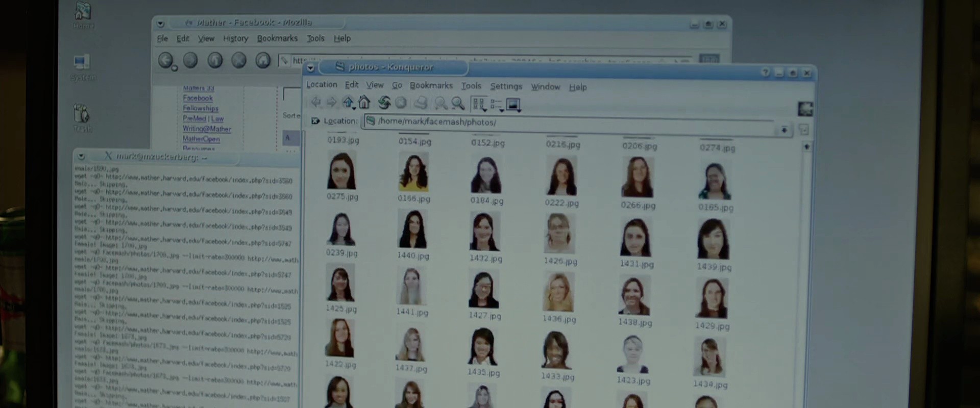980x408 pixels.
Task: Select the 1441.jpg photo thumbnail
Action: pos(411,286)
